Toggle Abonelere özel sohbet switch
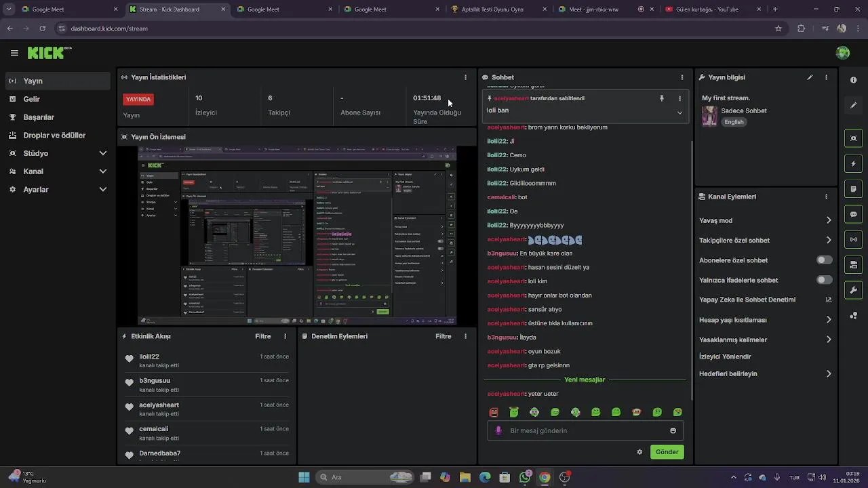 [x=824, y=260]
